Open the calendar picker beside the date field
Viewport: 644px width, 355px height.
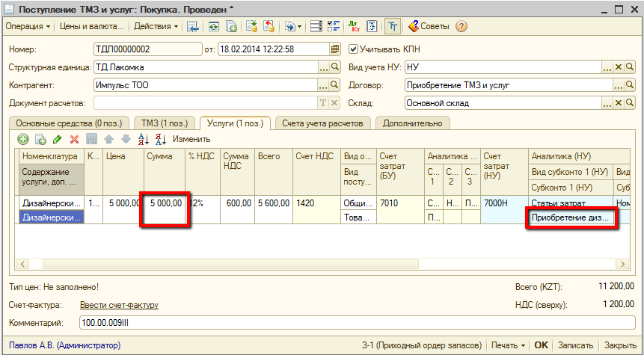tap(336, 49)
